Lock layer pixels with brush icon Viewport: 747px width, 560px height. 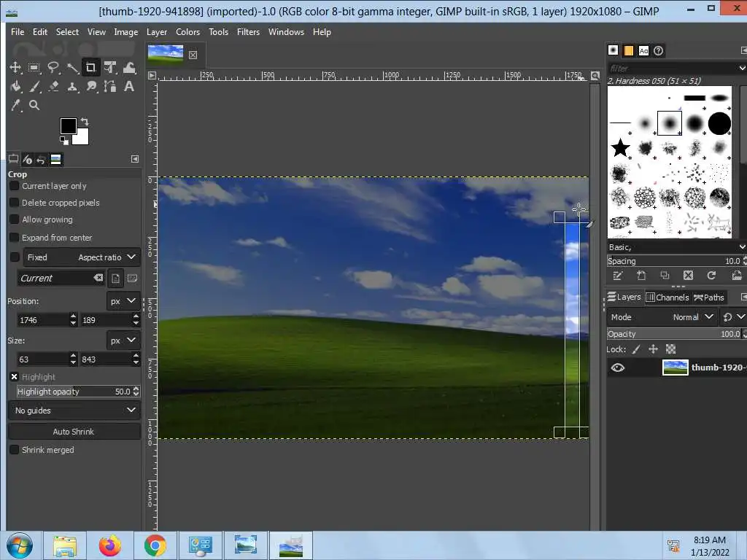636,349
